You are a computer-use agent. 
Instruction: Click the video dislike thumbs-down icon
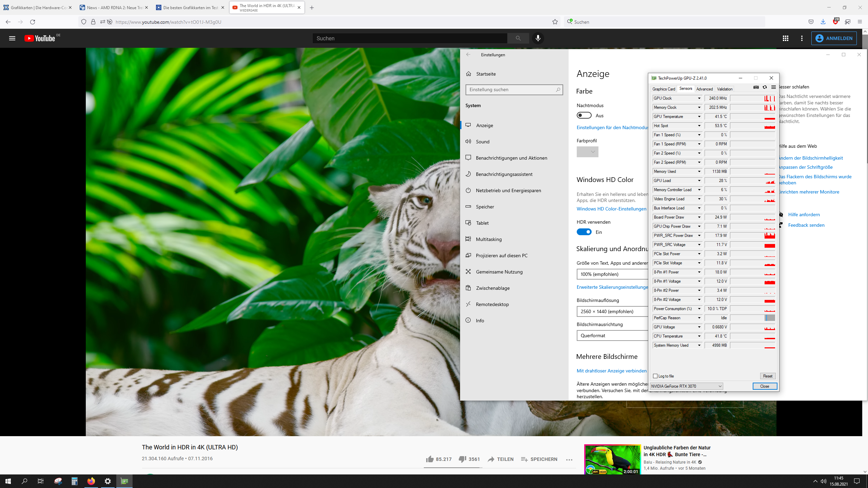coord(462,459)
